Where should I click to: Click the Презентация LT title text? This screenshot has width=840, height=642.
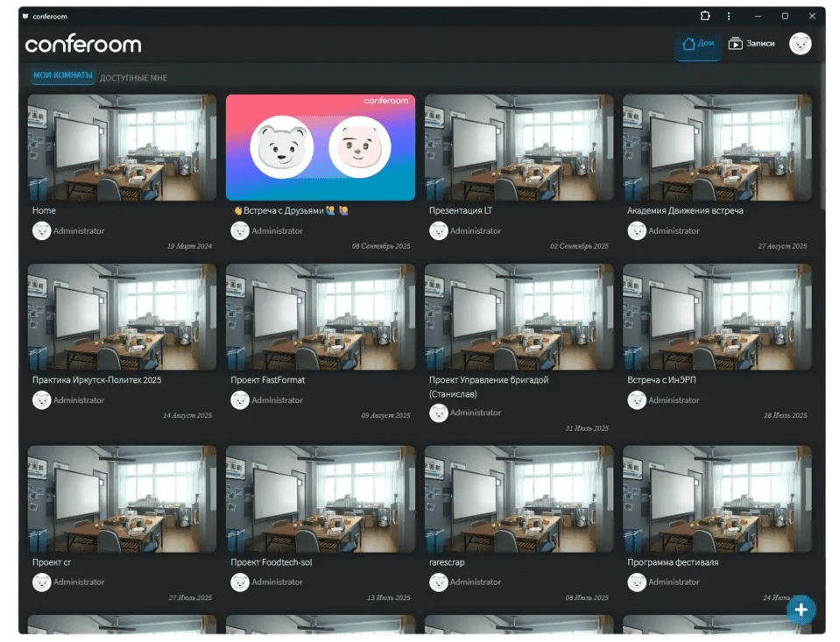(x=460, y=210)
